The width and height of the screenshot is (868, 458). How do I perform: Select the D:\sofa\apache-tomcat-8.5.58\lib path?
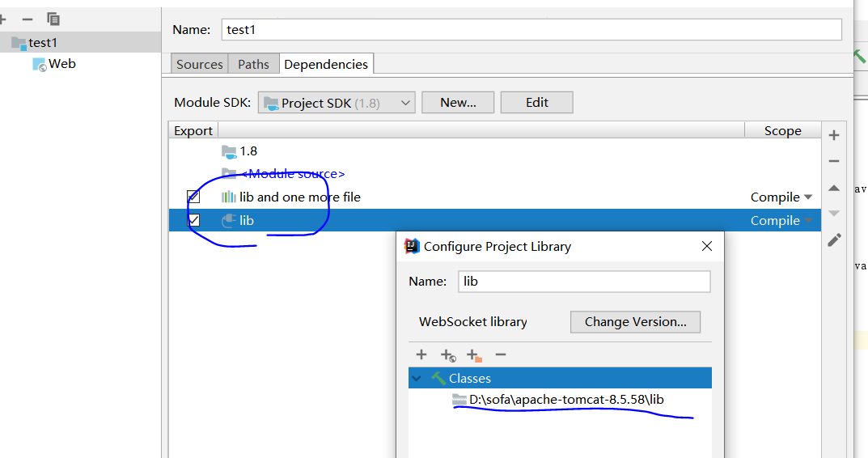coord(566,399)
